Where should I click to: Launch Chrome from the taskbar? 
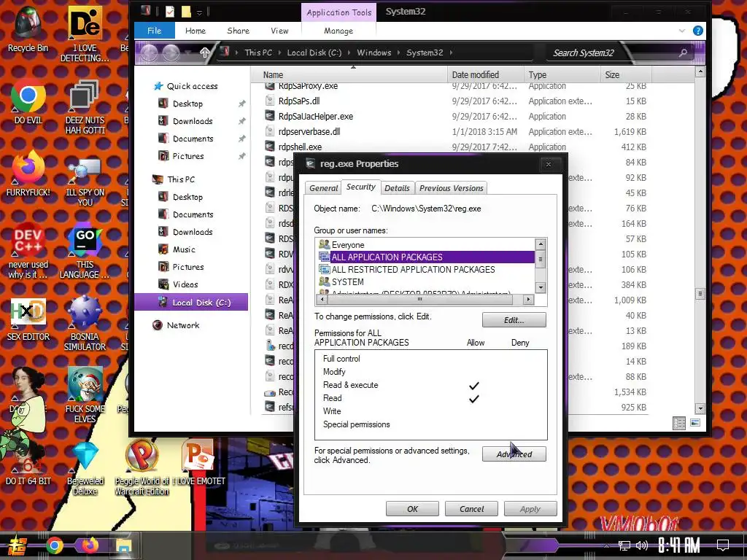[54, 545]
